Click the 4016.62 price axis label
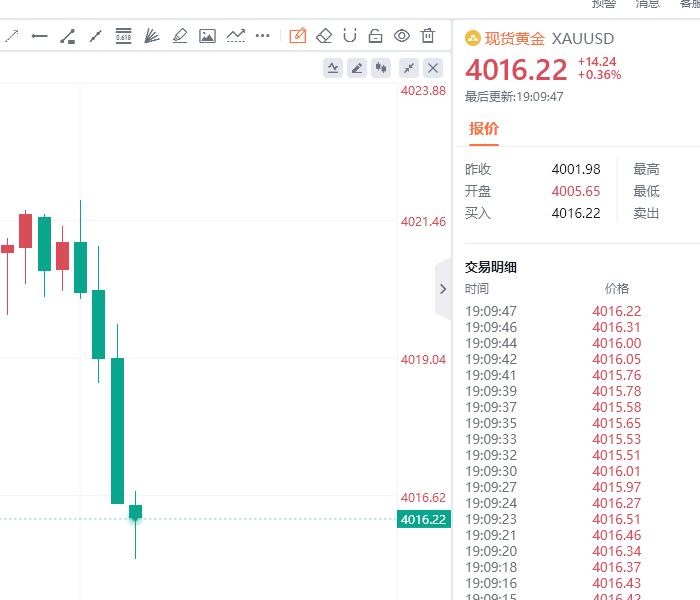The image size is (700, 600). [423, 497]
